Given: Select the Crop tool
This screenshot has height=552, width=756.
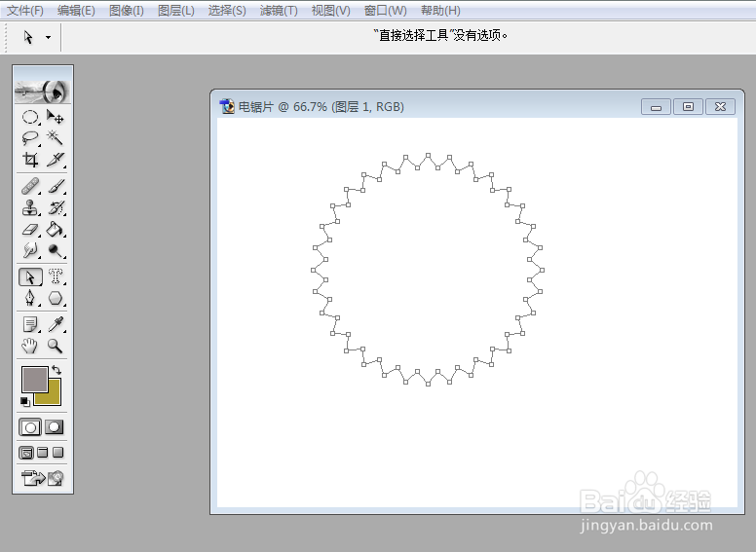Looking at the screenshot, I should coord(30,160).
